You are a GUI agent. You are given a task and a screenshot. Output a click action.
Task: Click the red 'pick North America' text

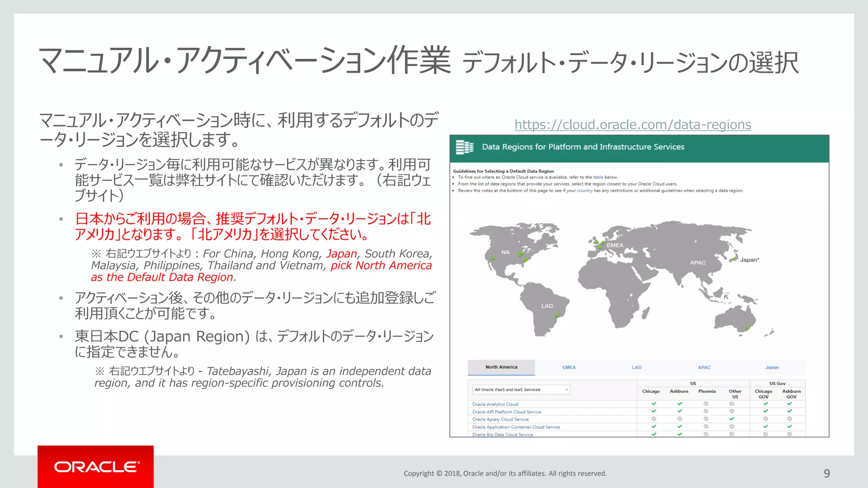tap(381, 266)
